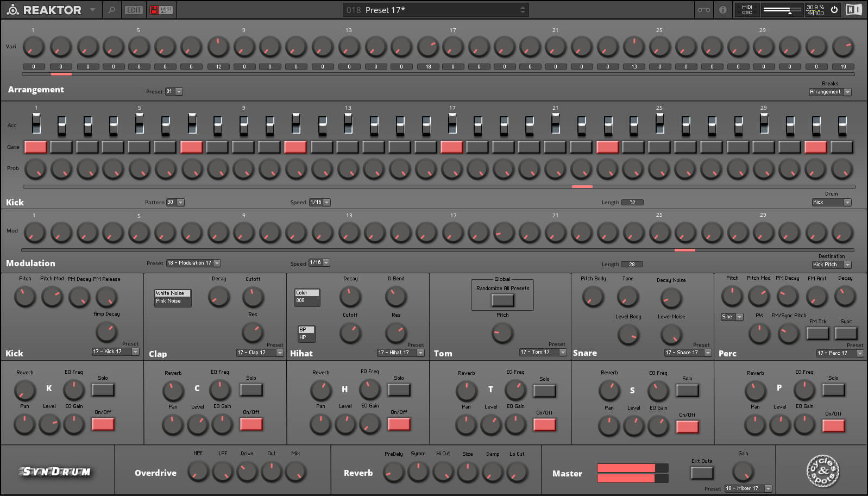
Task: Click the NI logo icon
Action: (854, 10)
